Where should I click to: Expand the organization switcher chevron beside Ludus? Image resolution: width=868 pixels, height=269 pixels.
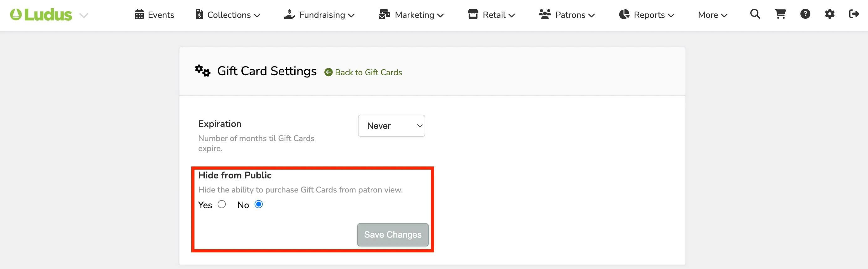coord(84,16)
